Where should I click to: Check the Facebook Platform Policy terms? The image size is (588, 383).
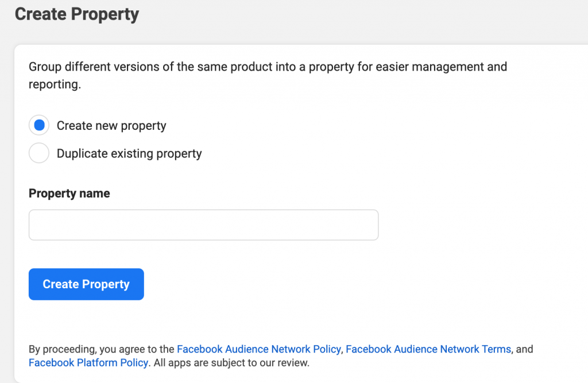tap(88, 362)
